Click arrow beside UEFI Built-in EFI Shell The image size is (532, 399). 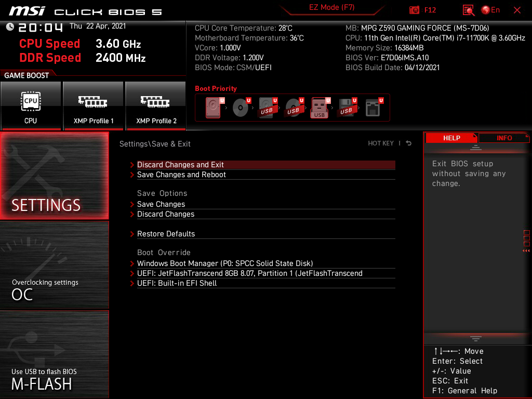click(132, 283)
